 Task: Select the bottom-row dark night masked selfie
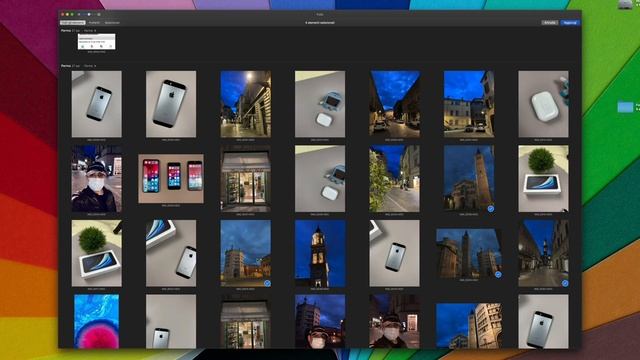point(395,321)
